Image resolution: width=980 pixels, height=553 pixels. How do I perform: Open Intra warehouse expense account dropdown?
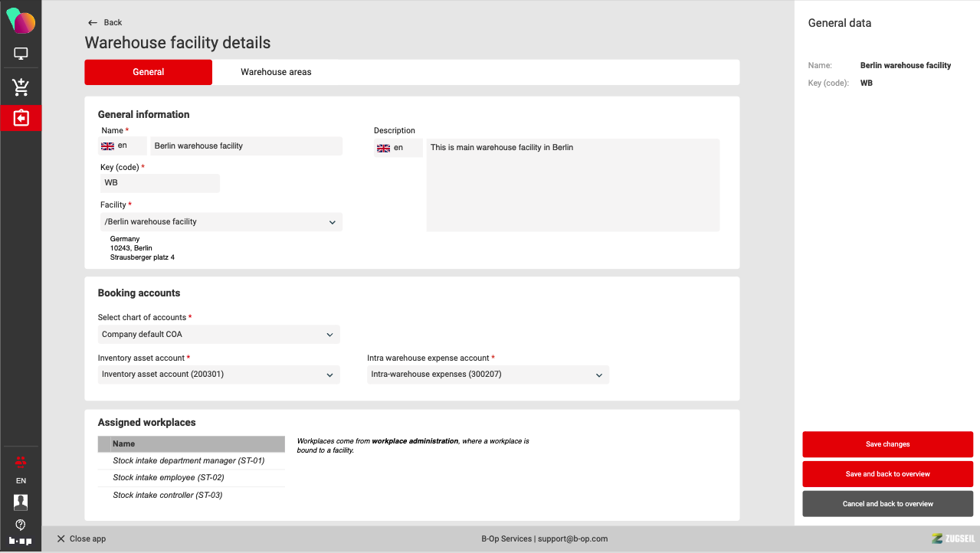(x=487, y=375)
